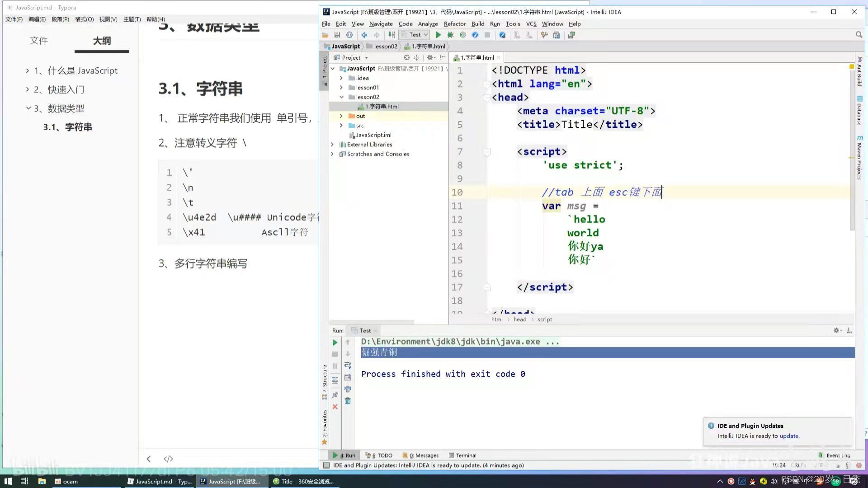Screen dimensions: 868x488
Task: Toggle soft-wrap in Run console
Action: tap(348, 366)
